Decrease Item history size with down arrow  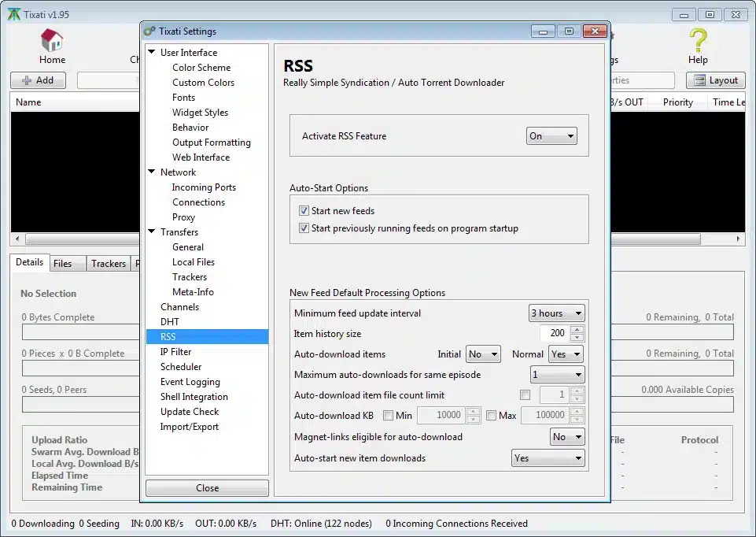pos(577,337)
